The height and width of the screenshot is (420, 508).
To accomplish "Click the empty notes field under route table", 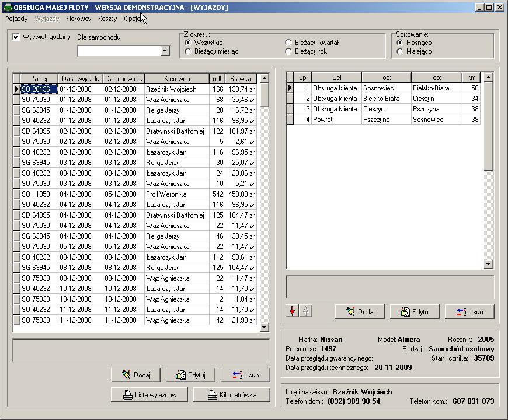I will [389, 288].
